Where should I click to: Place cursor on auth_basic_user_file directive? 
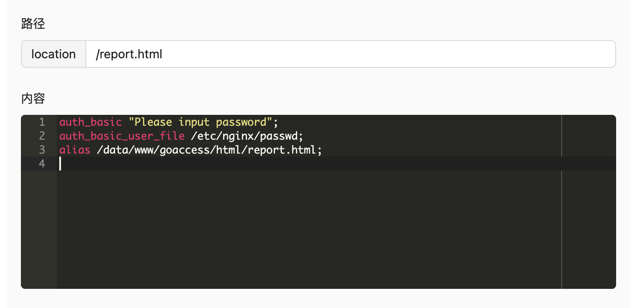(122, 136)
